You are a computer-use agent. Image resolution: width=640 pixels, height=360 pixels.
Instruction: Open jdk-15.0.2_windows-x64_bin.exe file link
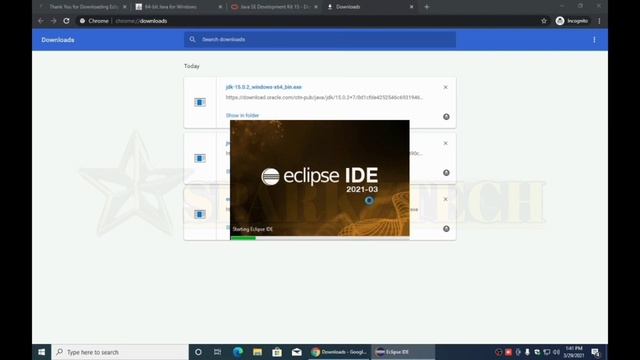coord(264,87)
